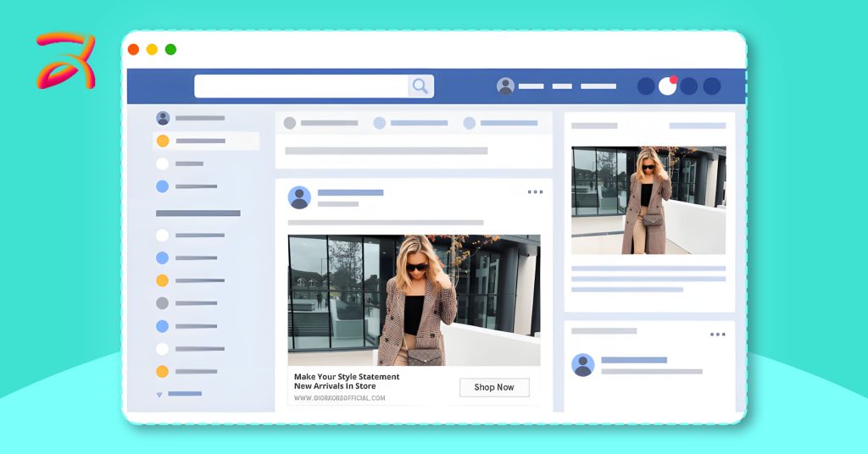Select composer tab with gray circle
The height and width of the screenshot is (454, 868).
click(320, 123)
